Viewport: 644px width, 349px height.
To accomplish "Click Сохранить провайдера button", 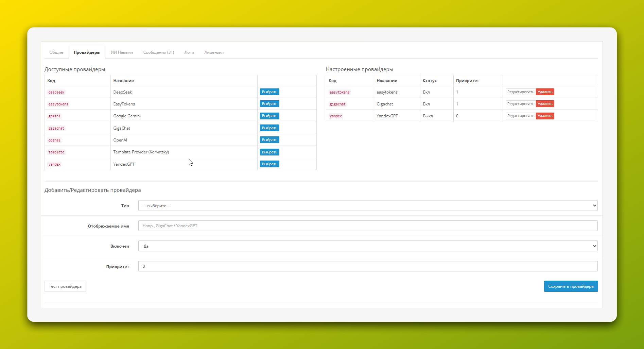I will point(571,286).
